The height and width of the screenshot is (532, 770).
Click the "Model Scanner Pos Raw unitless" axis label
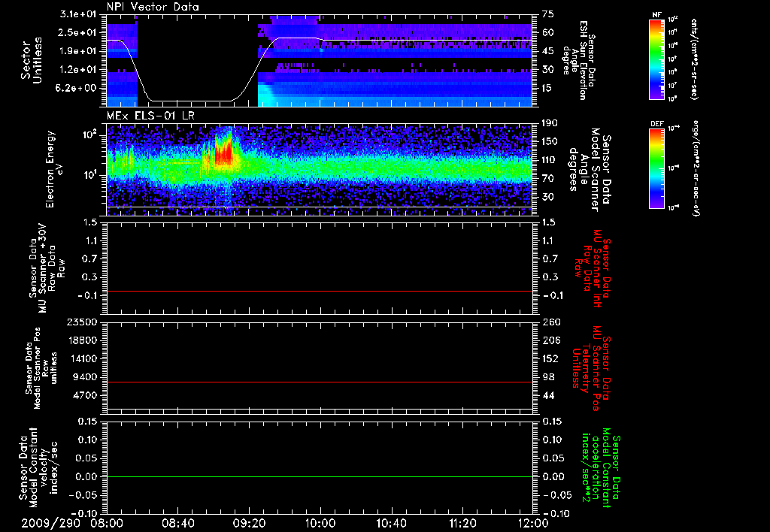coord(41,368)
